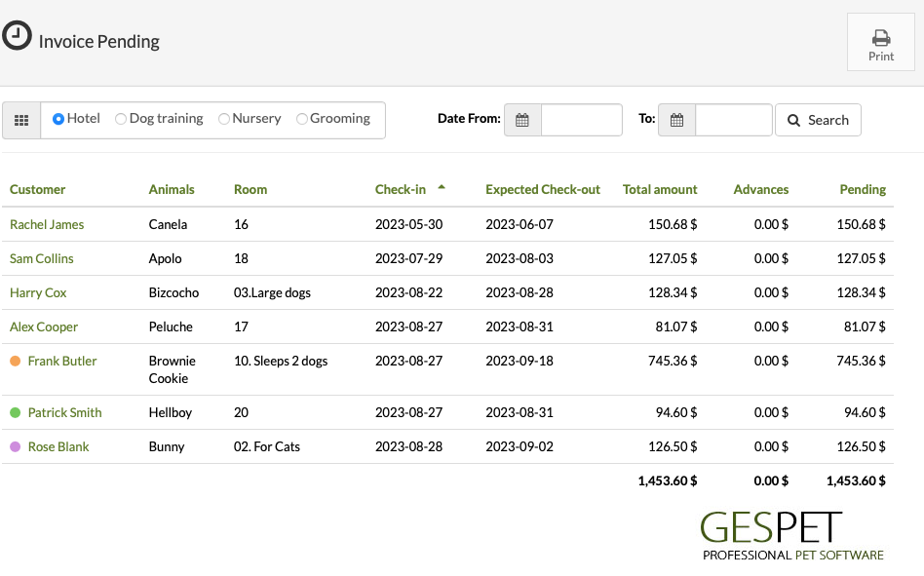
Task: Click check-in date 2023-07-29
Action: (408, 258)
